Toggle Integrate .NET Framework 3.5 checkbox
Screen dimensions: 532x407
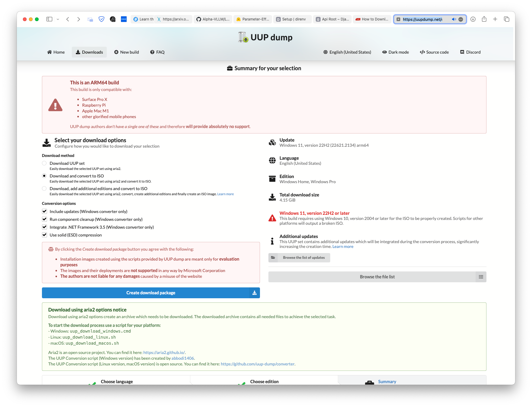click(44, 227)
